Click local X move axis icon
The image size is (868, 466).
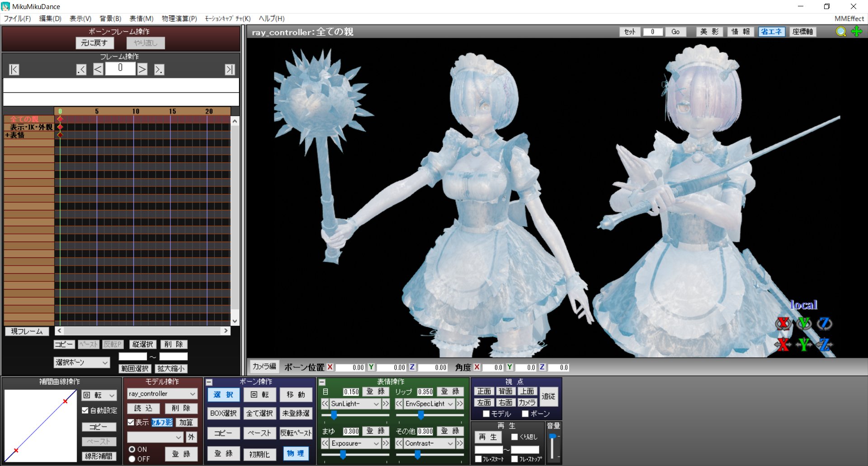[x=783, y=345]
